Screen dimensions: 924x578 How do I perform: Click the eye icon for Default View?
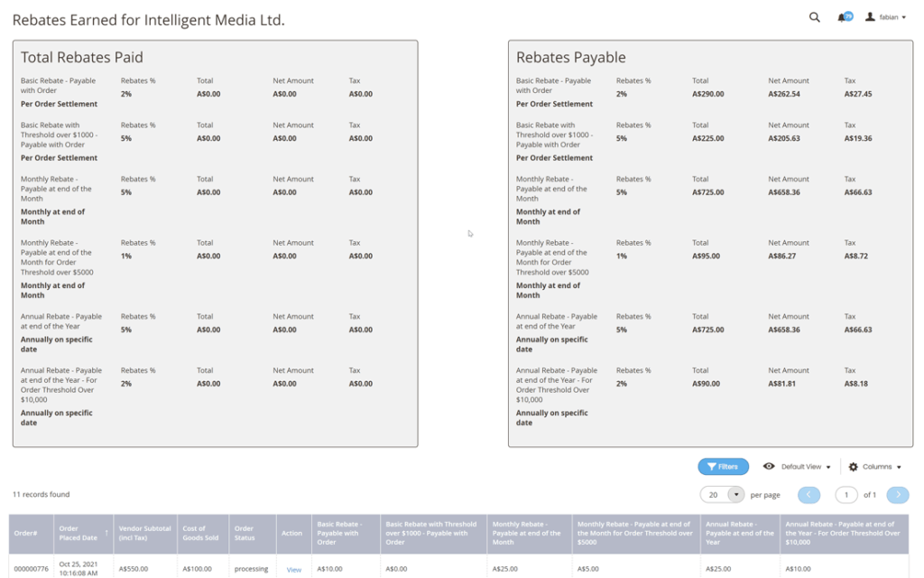point(769,467)
